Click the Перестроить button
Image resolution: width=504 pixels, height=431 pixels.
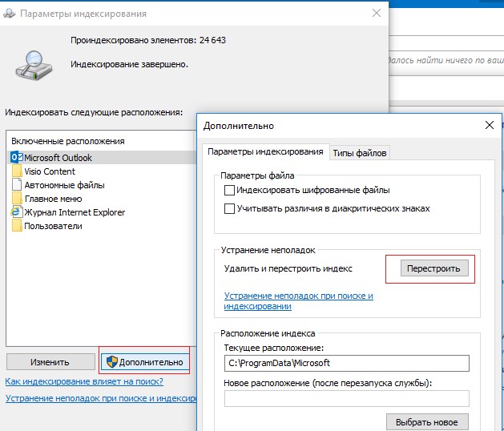tap(434, 268)
